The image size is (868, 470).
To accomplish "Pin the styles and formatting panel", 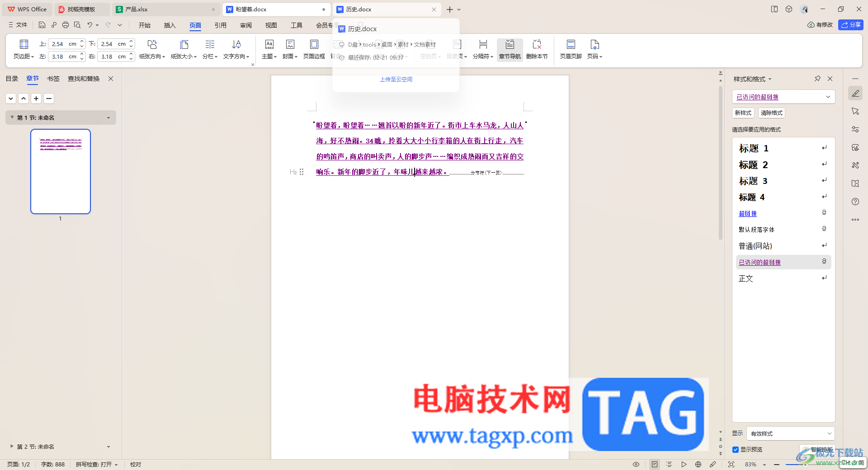I will click(817, 79).
